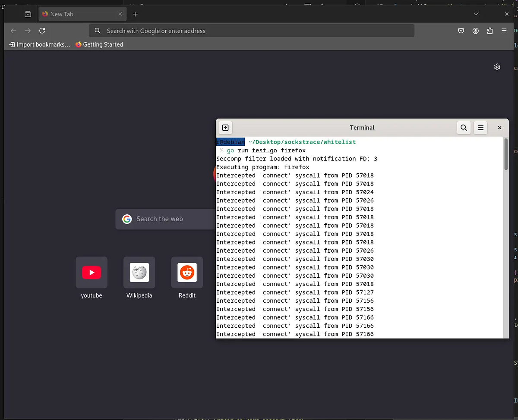Viewport: 518px width, 420px height.
Task: Save page to Pocket
Action: pos(461,31)
